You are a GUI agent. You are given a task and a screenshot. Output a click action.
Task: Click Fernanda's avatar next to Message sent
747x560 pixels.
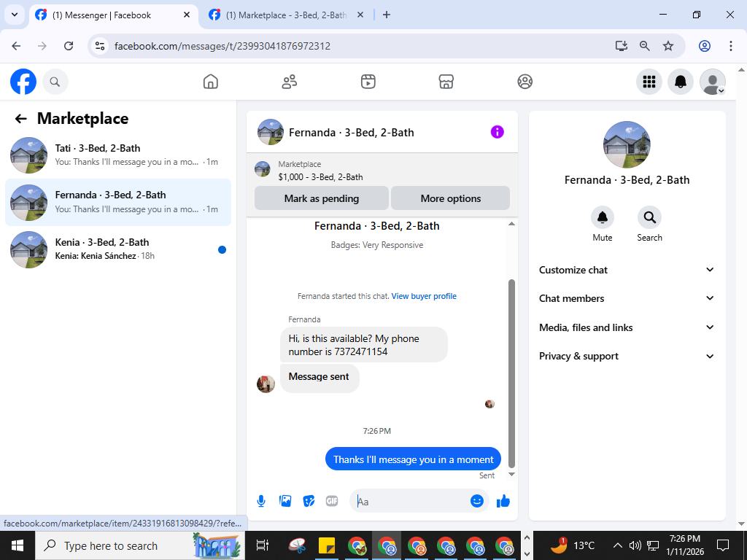pyautogui.click(x=266, y=384)
